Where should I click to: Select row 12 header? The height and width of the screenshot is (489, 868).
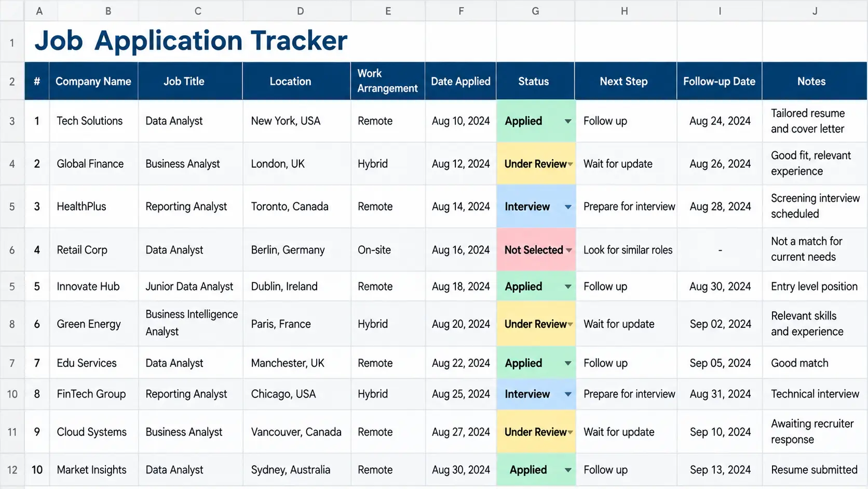[x=12, y=470]
